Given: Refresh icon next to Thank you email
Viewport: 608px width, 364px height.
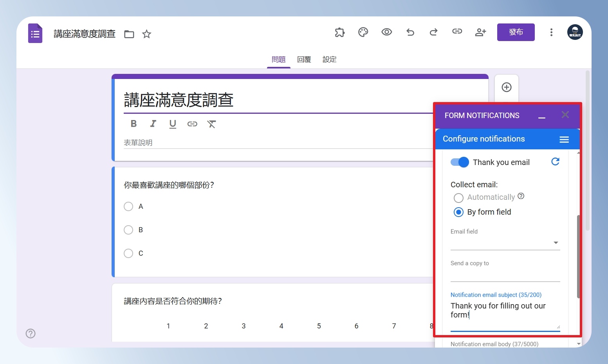Looking at the screenshot, I should 555,161.
